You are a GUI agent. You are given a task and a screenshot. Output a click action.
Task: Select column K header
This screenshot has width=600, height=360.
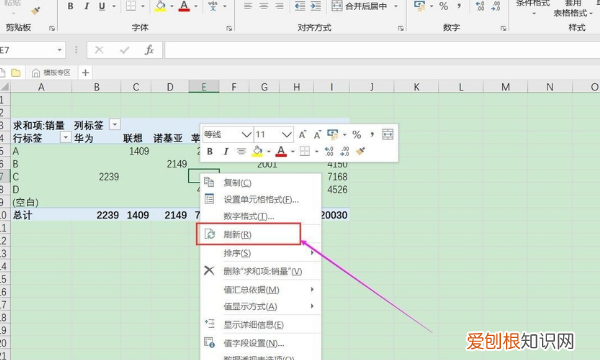tap(416, 87)
